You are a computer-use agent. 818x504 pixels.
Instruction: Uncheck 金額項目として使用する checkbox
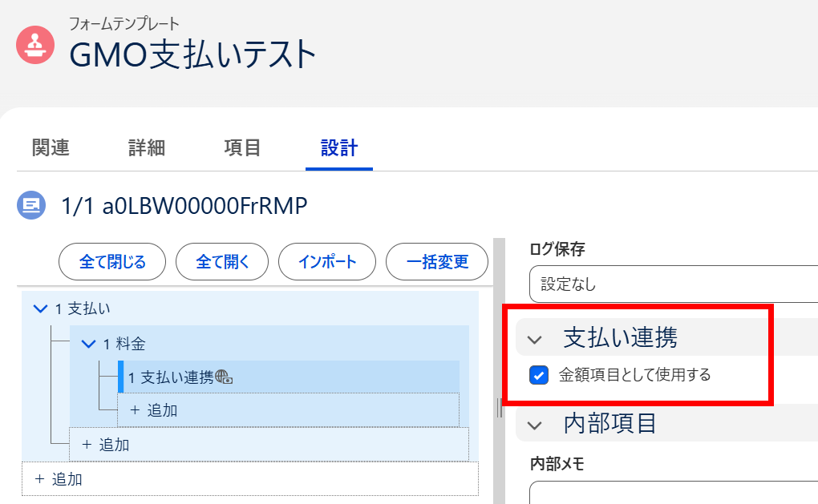(538, 375)
